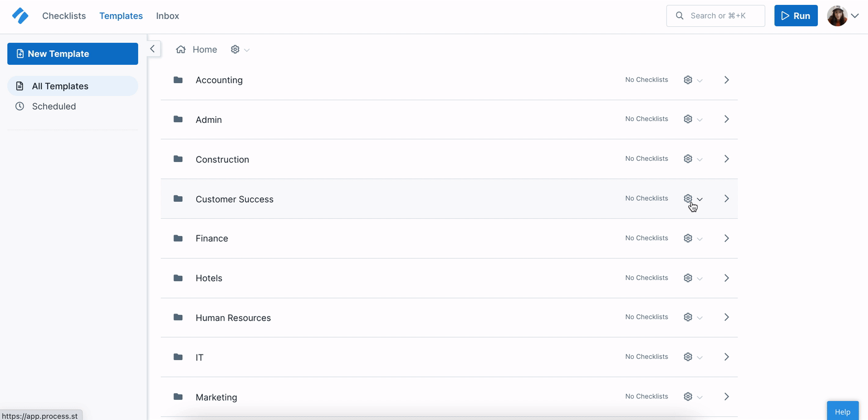
Task: Open the Marketing folder gear menu
Action: [693, 397]
